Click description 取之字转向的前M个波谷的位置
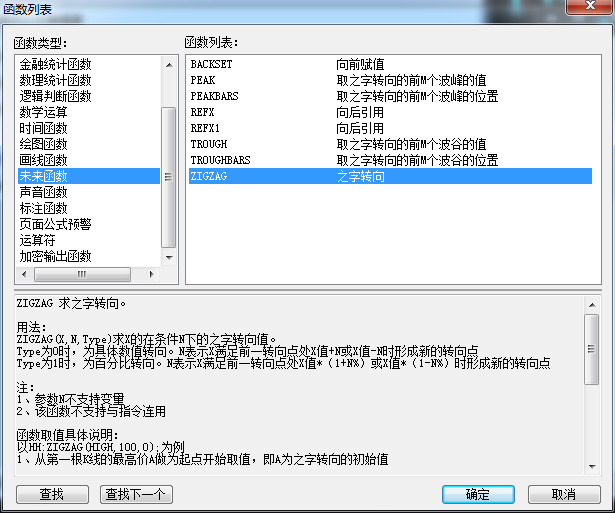 click(x=417, y=160)
